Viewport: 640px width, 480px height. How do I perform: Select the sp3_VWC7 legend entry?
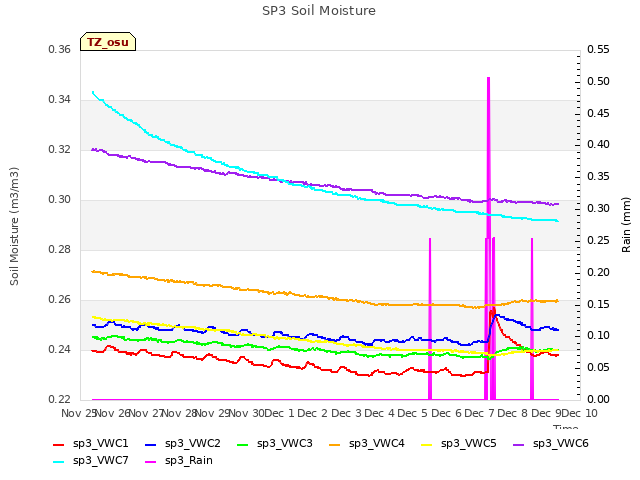click(x=91, y=461)
